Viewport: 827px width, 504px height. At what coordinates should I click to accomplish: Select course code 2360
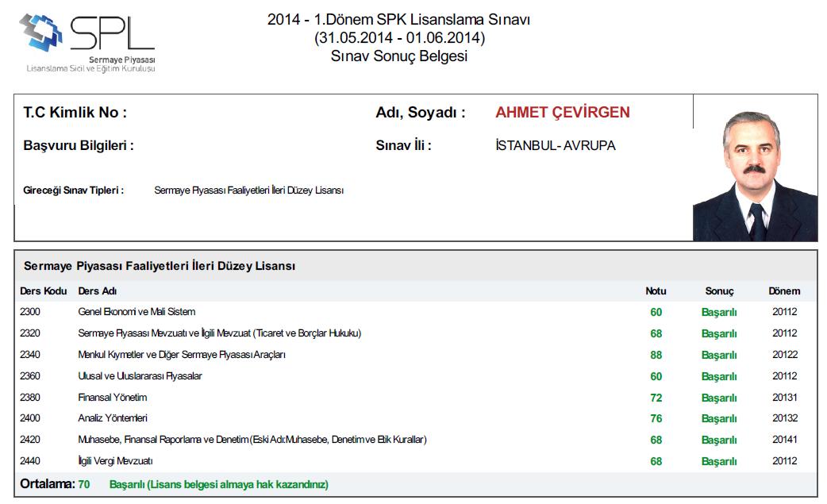click(x=30, y=376)
